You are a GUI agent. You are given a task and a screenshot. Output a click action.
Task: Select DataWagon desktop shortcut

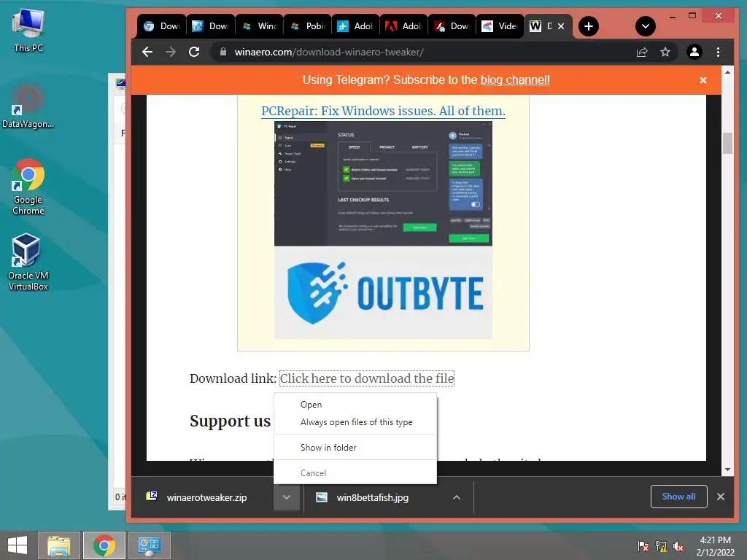28,106
